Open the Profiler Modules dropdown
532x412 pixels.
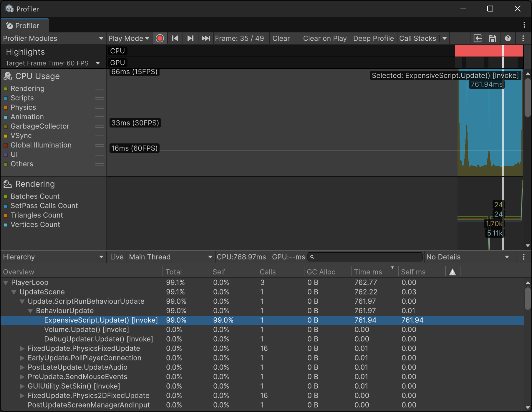tap(53, 39)
